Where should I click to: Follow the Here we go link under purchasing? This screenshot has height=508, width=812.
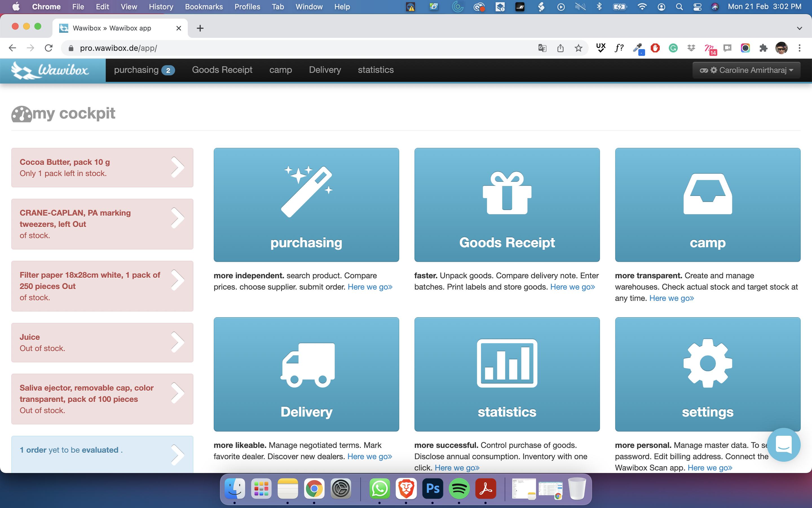370,287
